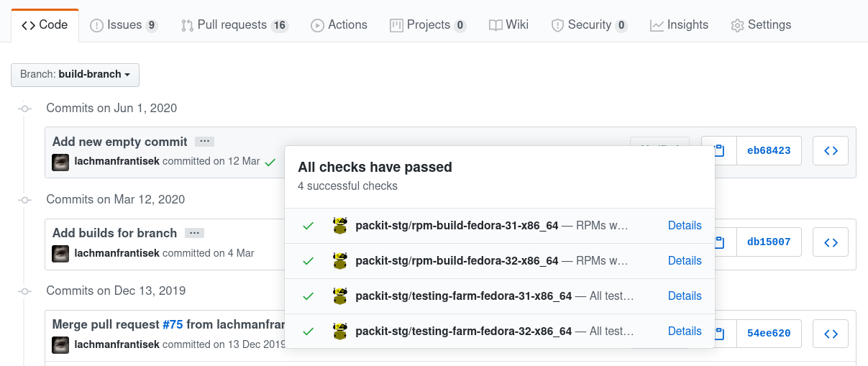Open the Pull requests tab
868x366 pixels.
click(234, 25)
